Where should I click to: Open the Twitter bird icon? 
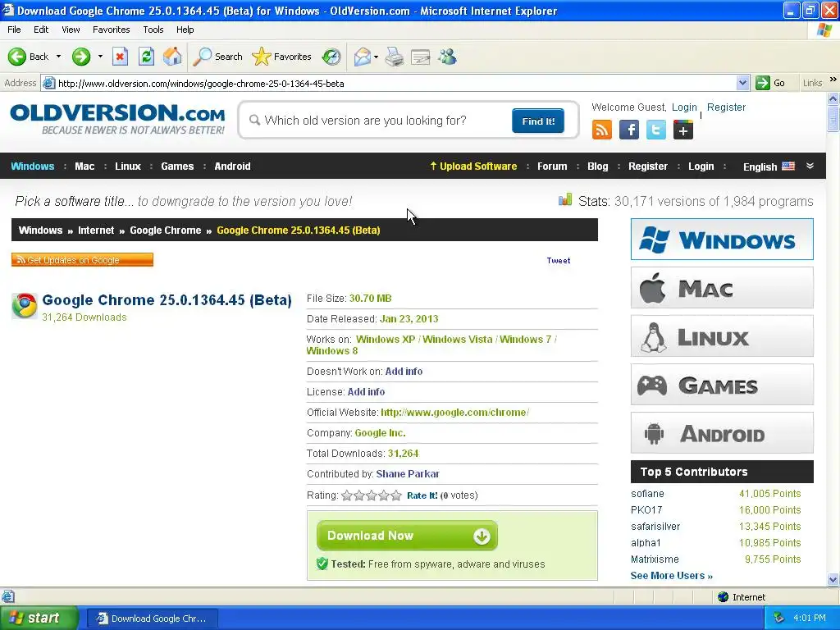click(655, 130)
